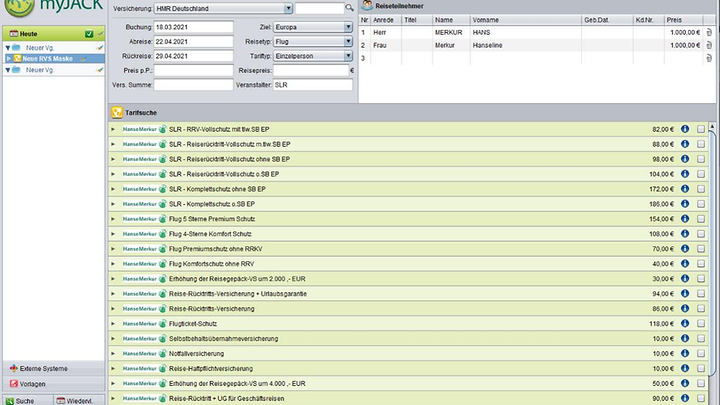Image resolution: width=720 pixels, height=405 pixels.
Task: Click the search magnifier next to Versicherung
Action: point(350,8)
